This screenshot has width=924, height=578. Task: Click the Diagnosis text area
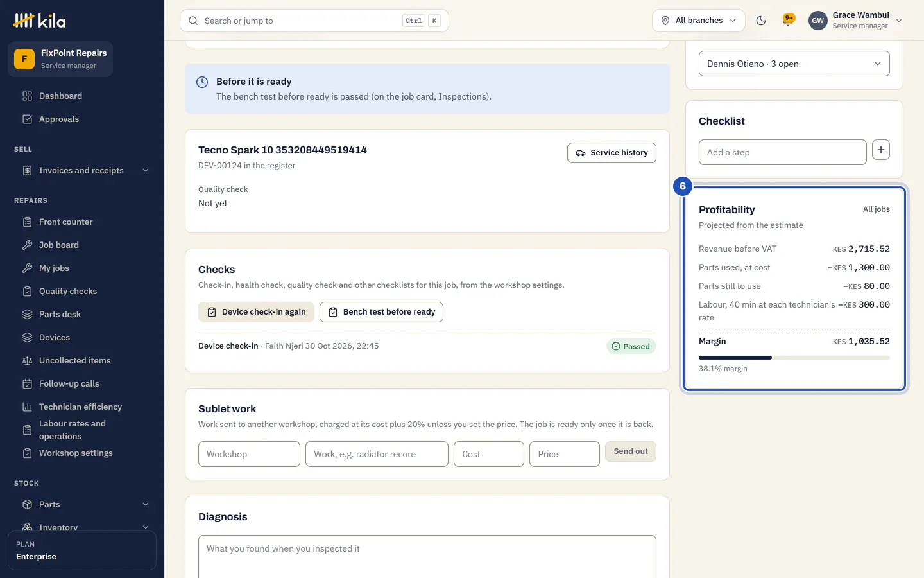tap(427, 557)
